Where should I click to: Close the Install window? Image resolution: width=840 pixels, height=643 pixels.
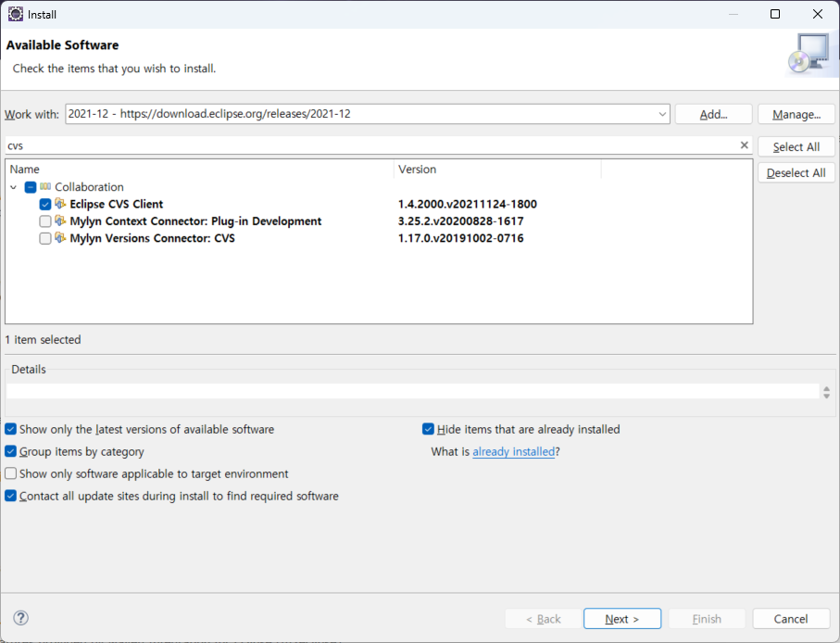818,14
